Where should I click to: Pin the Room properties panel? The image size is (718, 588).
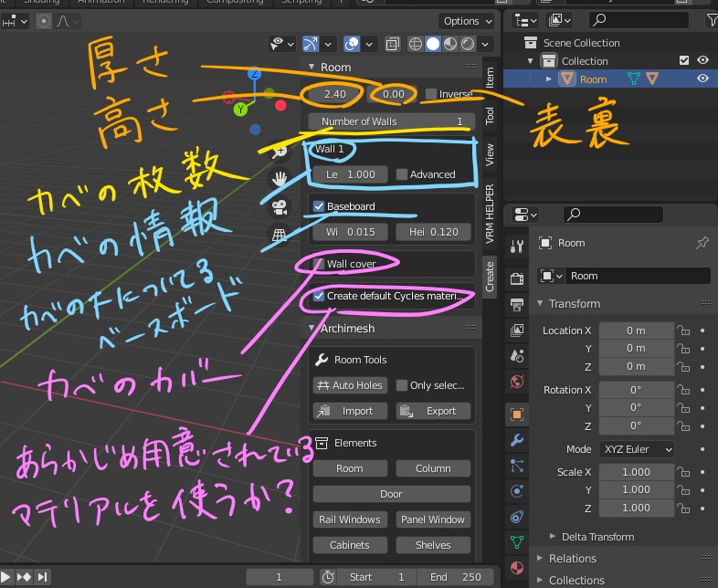(x=702, y=243)
